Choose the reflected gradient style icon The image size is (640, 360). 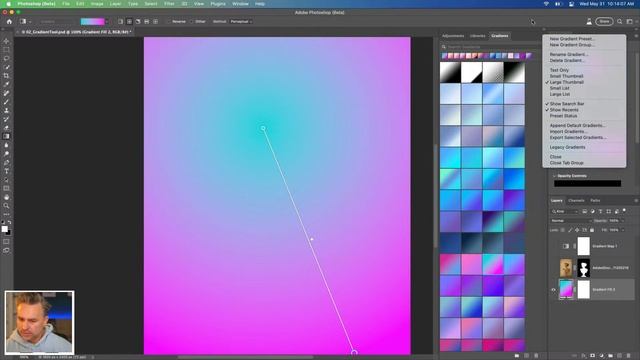147,22
